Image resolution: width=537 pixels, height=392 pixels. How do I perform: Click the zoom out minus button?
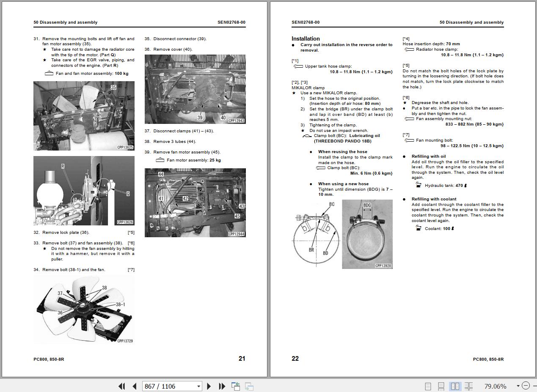coord(526,386)
